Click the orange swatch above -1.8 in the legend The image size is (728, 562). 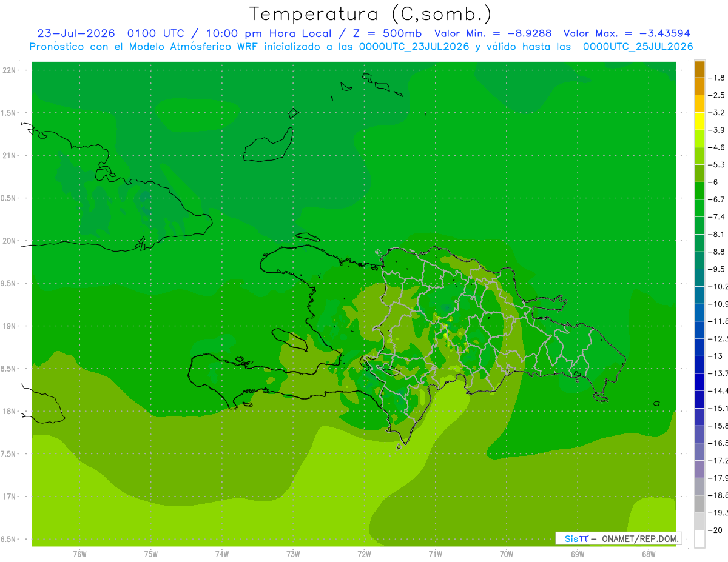click(x=699, y=69)
